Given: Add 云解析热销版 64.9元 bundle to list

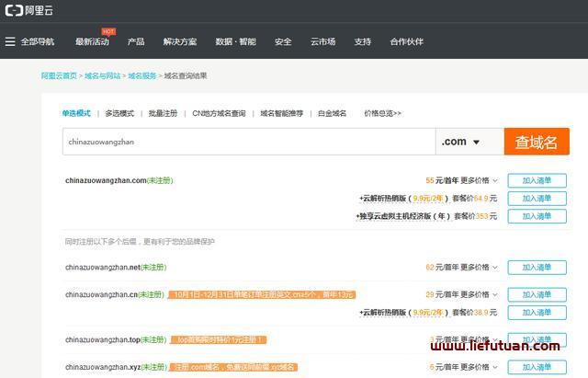Looking at the screenshot, I should click(537, 198).
